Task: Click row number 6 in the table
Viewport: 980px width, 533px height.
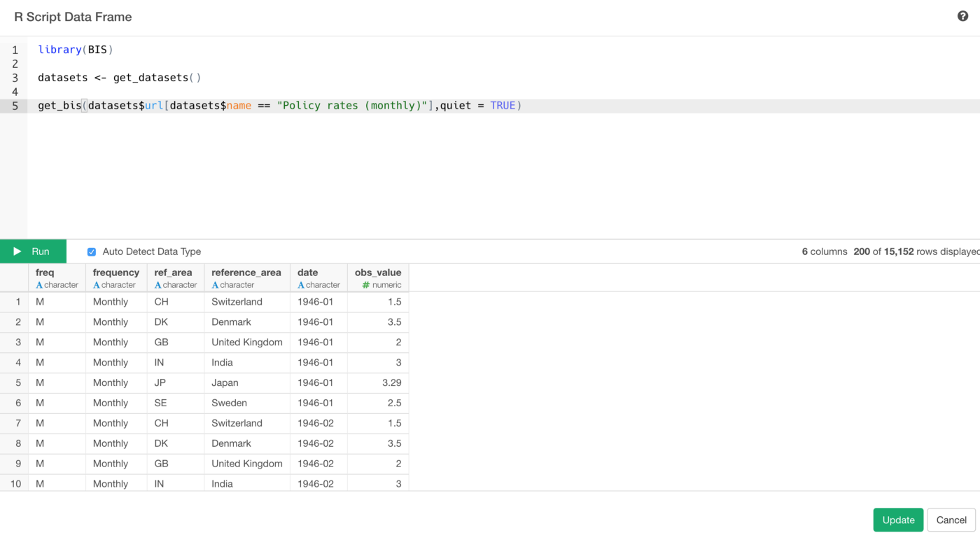Action: pos(15,403)
